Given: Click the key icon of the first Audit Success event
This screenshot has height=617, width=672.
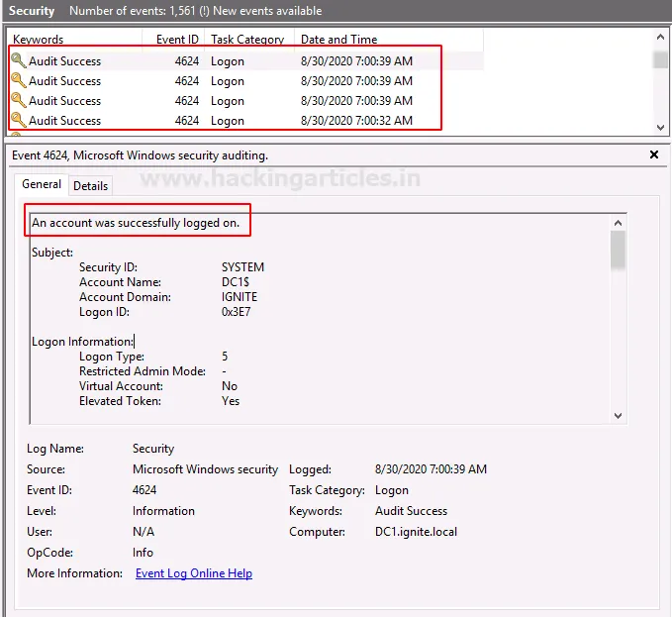Looking at the screenshot, I should pos(18,60).
